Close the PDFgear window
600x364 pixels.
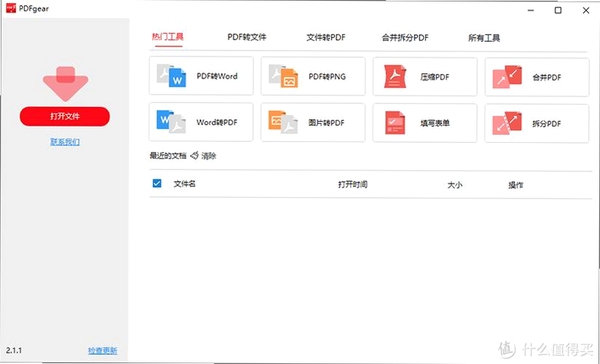click(x=586, y=11)
